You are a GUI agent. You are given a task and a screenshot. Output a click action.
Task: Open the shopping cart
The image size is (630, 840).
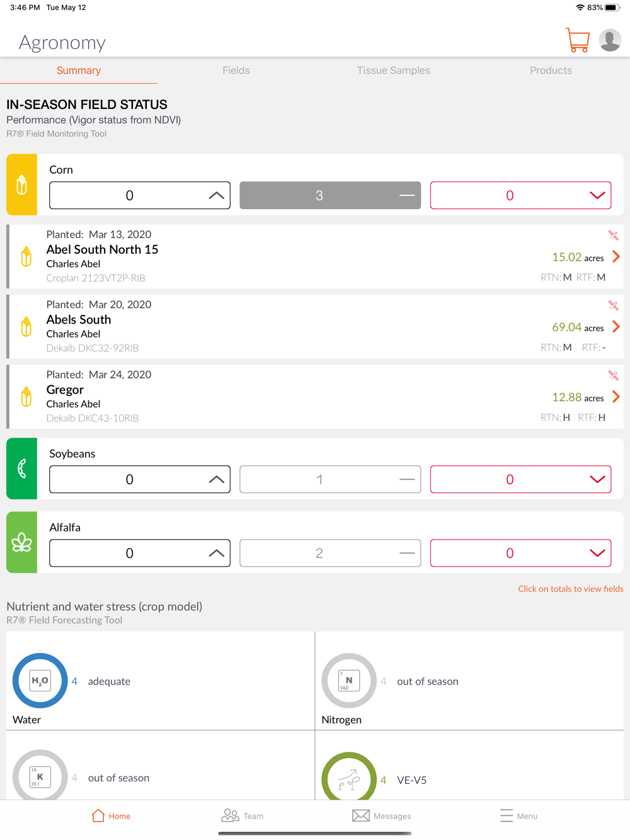pyautogui.click(x=577, y=40)
